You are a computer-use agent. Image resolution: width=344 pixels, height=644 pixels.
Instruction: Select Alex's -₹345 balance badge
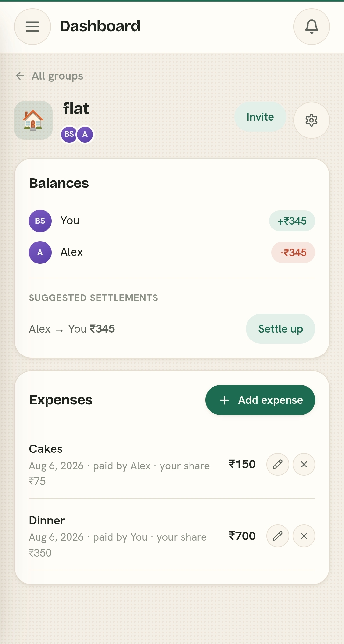[293, 252]
